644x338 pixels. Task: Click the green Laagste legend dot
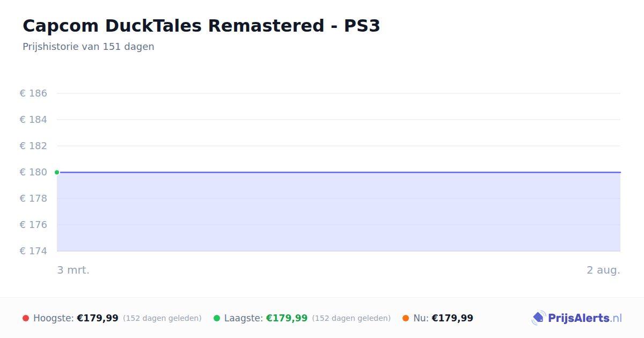point(217,318)
